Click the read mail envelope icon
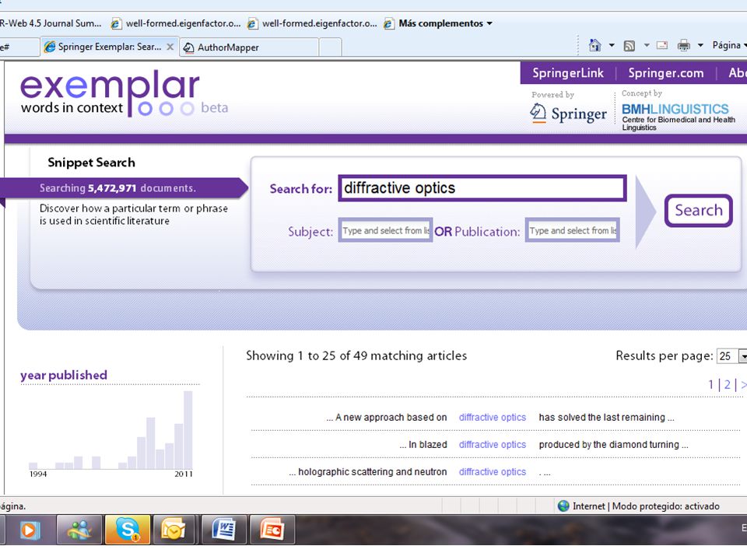The width and height of the screenshot is (747, 560). (661, 45)
